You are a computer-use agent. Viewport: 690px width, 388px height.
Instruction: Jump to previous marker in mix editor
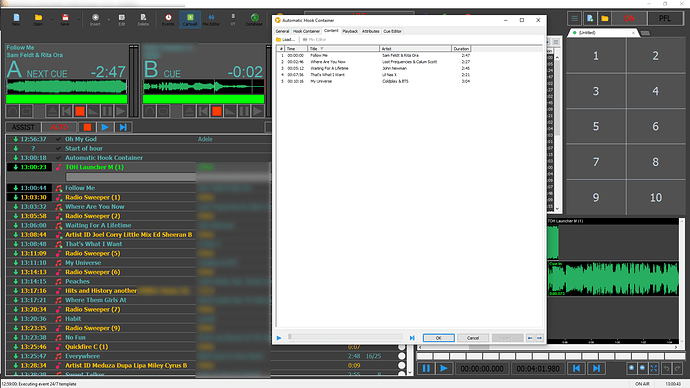click(576, 369)
